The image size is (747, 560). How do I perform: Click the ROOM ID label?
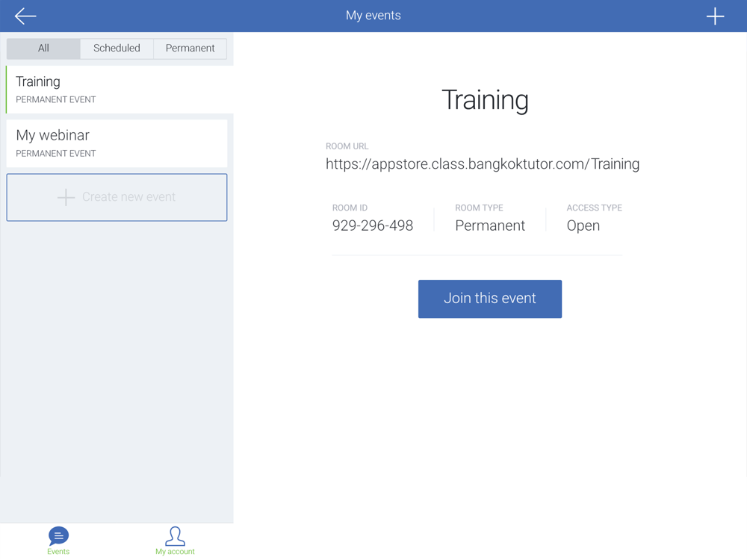point(350,208)
